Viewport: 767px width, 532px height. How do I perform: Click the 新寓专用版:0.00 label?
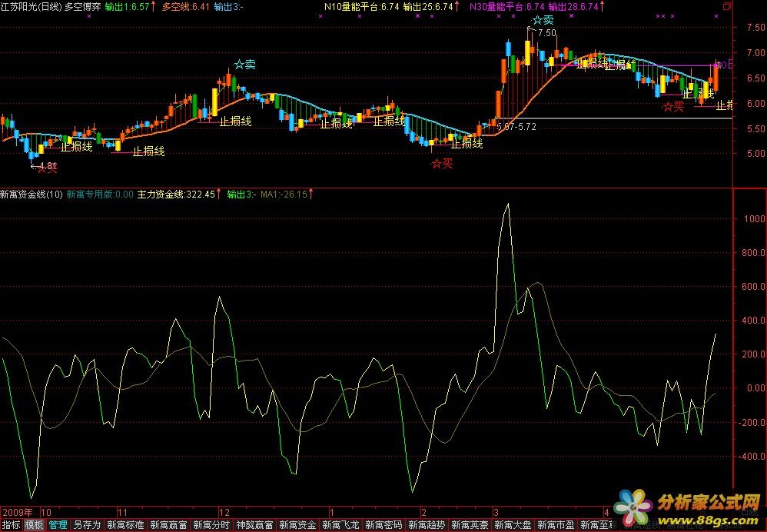(x=100, y=195)
